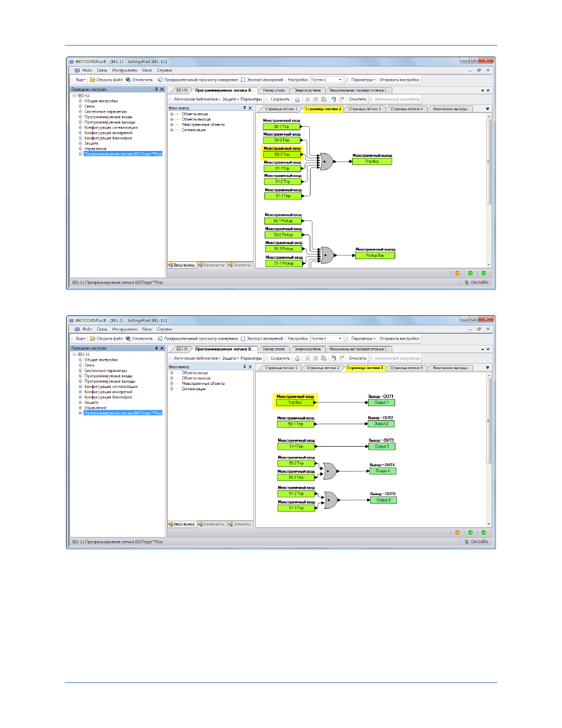
Task: Select the Pickup Bus block in upper window
Action: click(375, 255)
